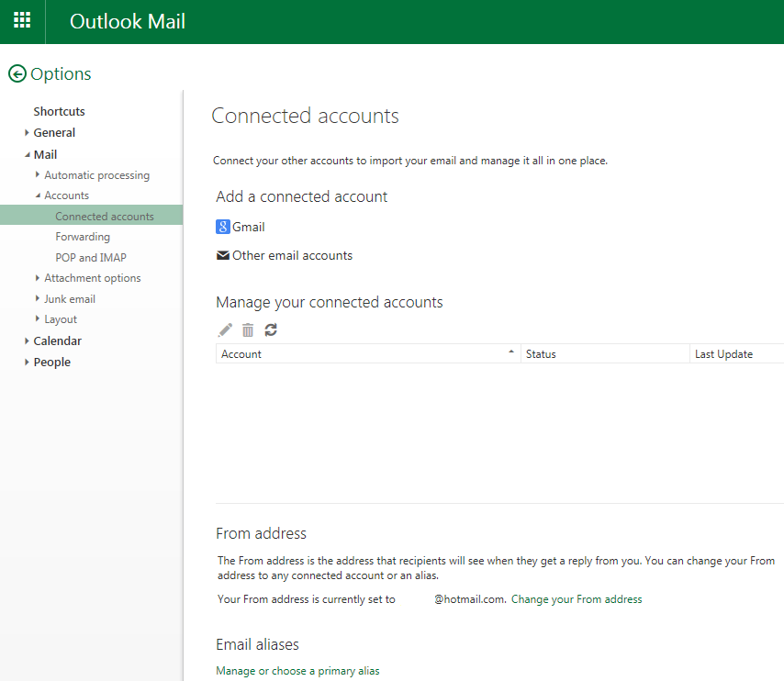Image resolution: width=784 pixels, height=681 pixels.
Task: Click the pencil edit account icon
Action: point(225,330)
